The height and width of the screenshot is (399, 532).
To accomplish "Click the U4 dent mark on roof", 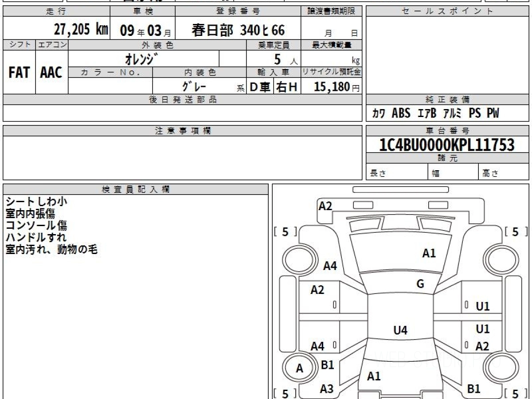I will pyautogui.click(x=400, y=330).
